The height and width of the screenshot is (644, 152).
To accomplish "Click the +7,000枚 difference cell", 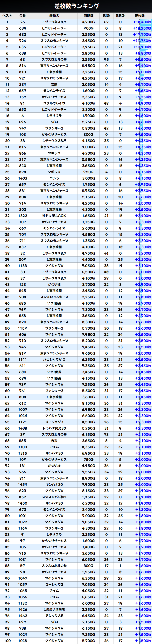I will 139,72.
